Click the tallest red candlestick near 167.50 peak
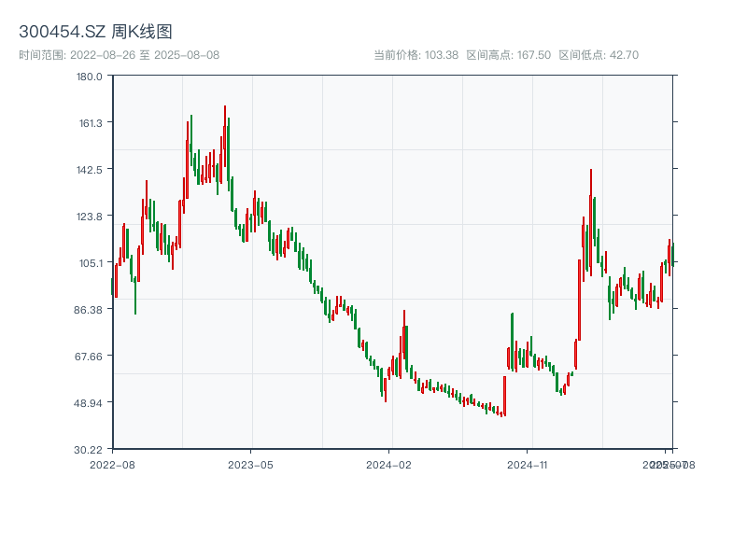747x560 pixels. (x=225, y=138)
